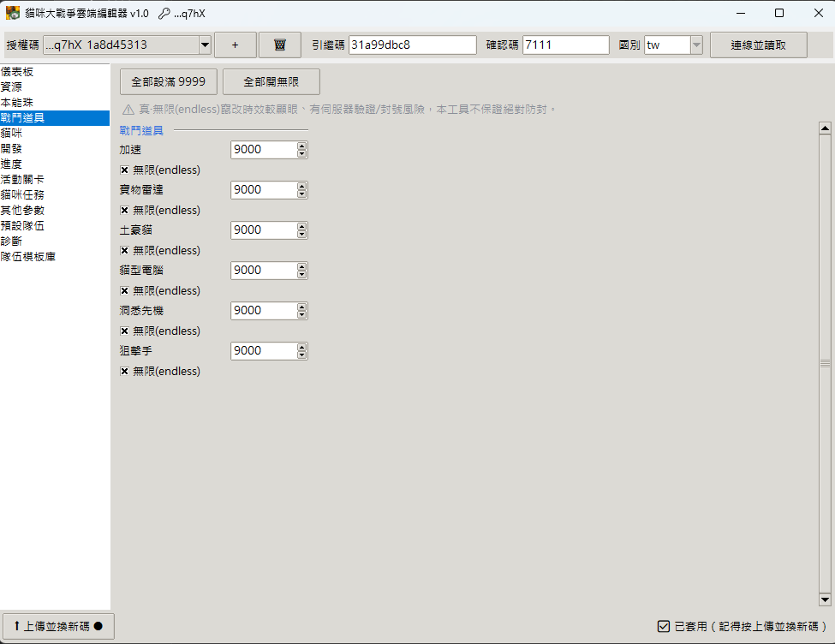Click the 引繼碼 input field
This screenshot has width=835, height=644.
click(x=413, y=45)
